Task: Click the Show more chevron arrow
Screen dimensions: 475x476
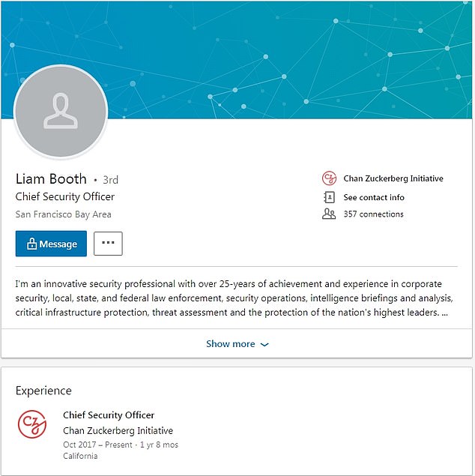Action: click(x=264, y=344)
